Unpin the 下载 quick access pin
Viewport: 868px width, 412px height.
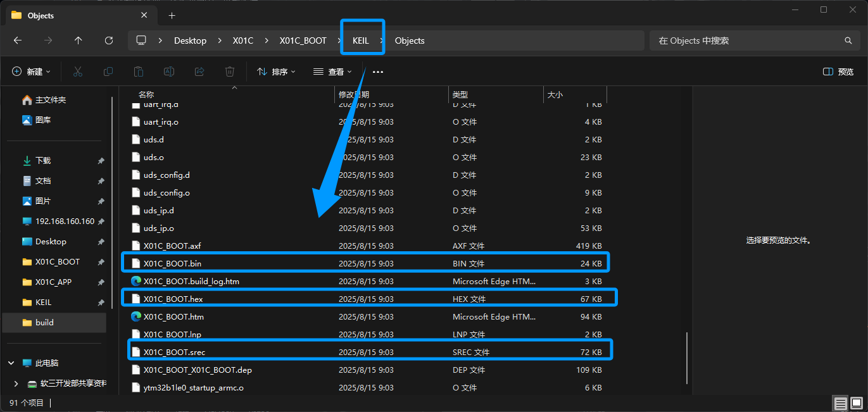(101, 161)
